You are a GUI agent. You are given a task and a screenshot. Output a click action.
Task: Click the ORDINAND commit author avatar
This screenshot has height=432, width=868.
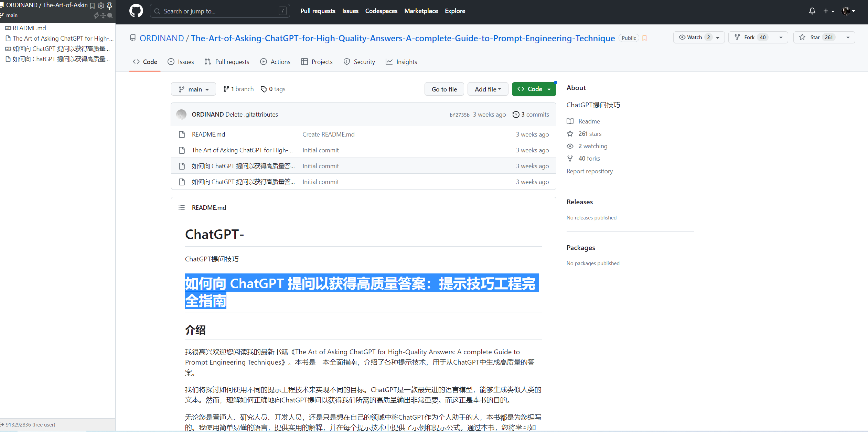tap(181, 115)
